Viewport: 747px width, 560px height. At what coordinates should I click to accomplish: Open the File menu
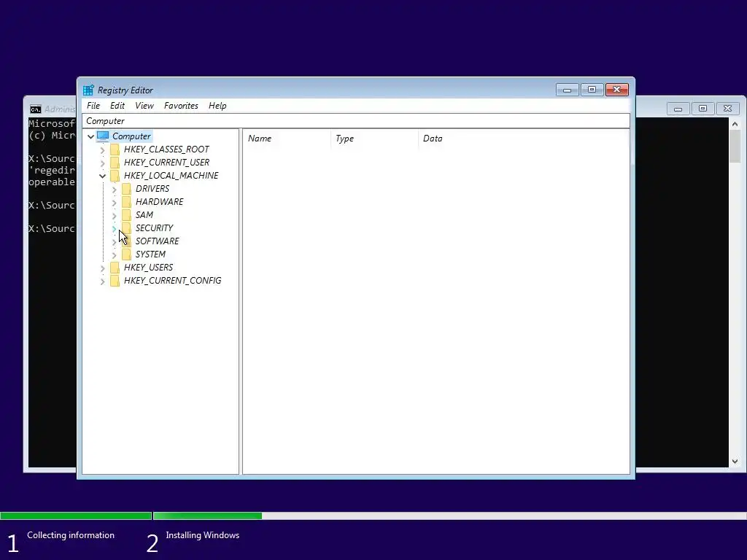coord(93,106)
